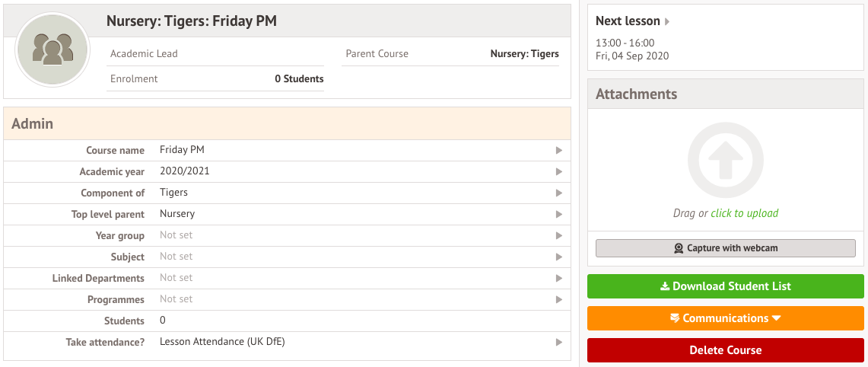Screen dimensions: 868x367
Task: Expand the Communications dropdown caret
Action: (x=777, y=318)
